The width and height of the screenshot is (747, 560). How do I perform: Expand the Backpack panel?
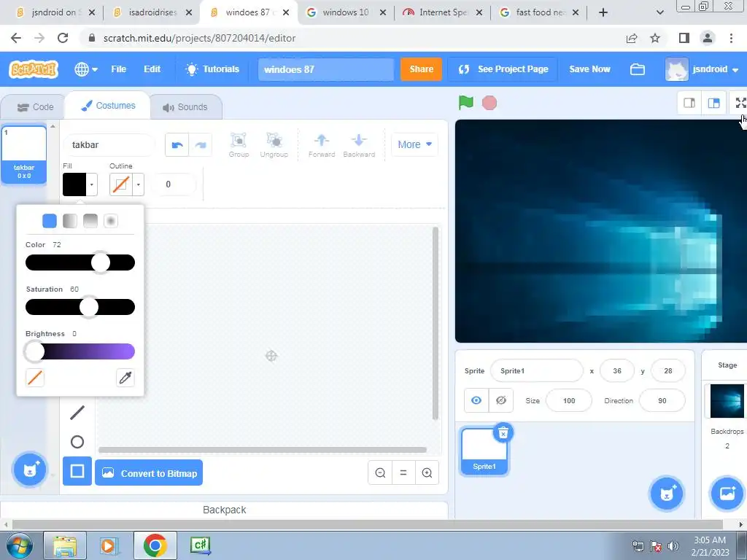(x=225, y=510)
